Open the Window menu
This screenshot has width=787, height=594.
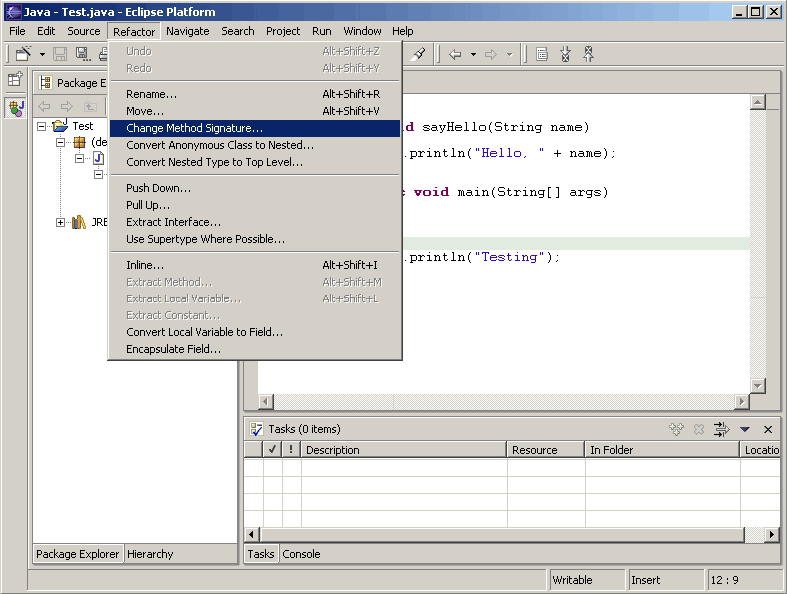[x=362, y=31]
